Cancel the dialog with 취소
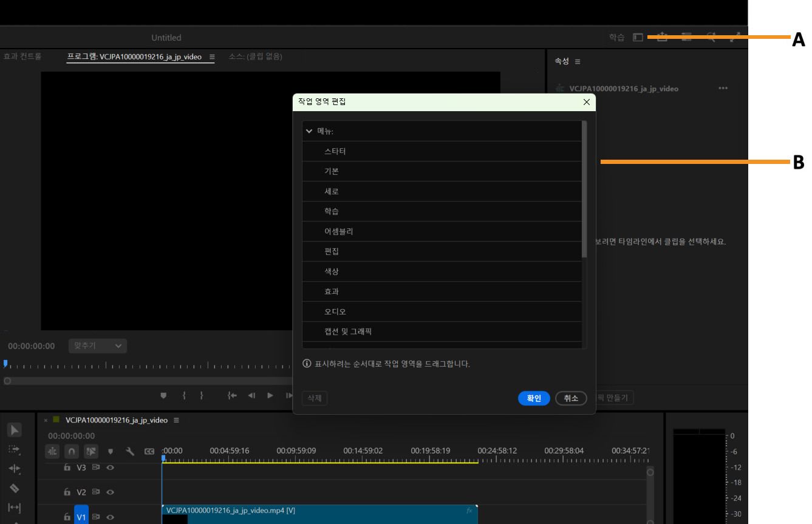The height and width of the screenshot is (524, 812). [570, 398]
